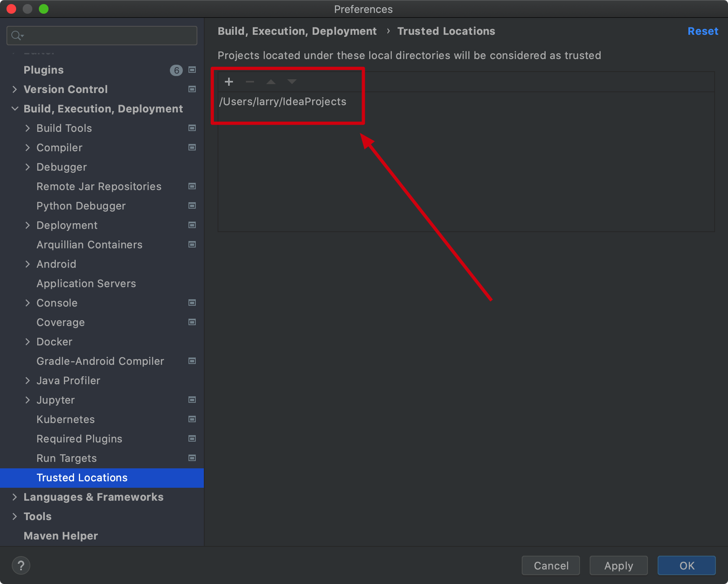
Task: Expand the Version Control section
Action: (15, 89)
